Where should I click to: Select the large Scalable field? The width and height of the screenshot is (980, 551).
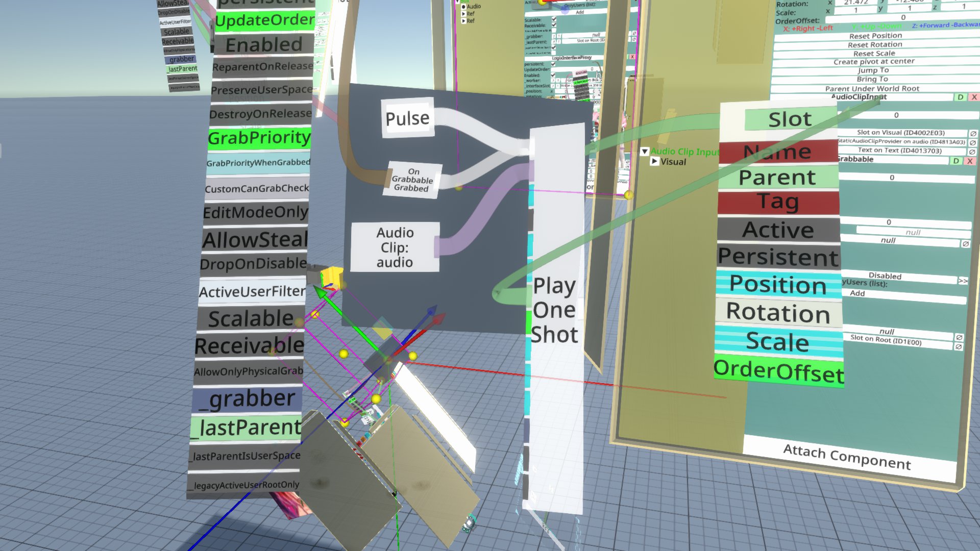click(x=251, y=319)
